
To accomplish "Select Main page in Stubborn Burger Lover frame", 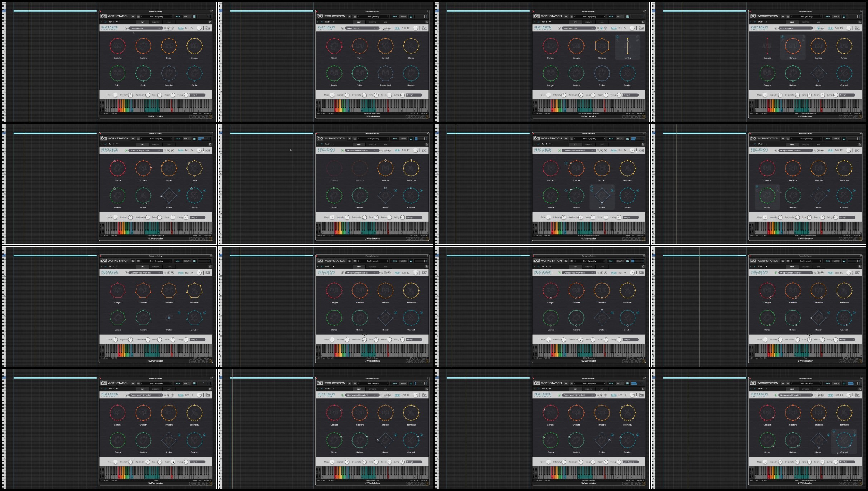I will [181, 151].
